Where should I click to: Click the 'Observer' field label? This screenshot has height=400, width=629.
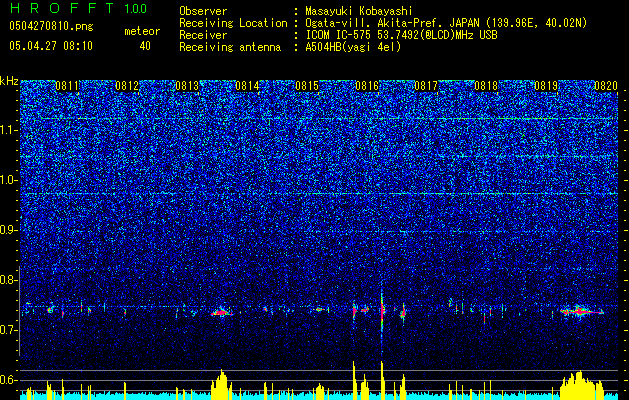(x=203, y=11)
